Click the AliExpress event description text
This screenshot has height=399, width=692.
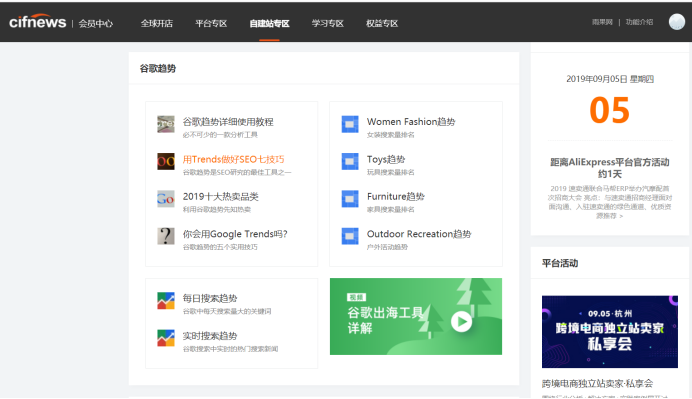[x=610, y=202]
